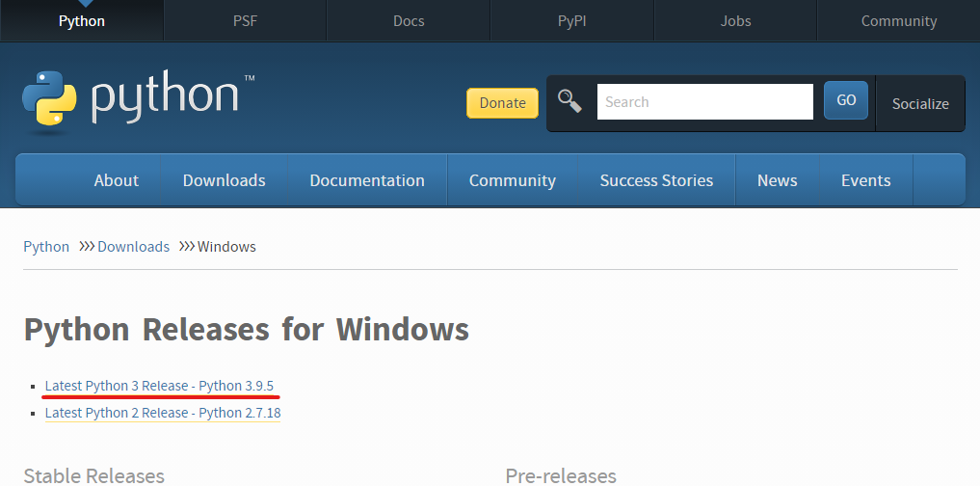Focus the Search input field
This screenshot has width=980, height=486.
pos(705,101)
